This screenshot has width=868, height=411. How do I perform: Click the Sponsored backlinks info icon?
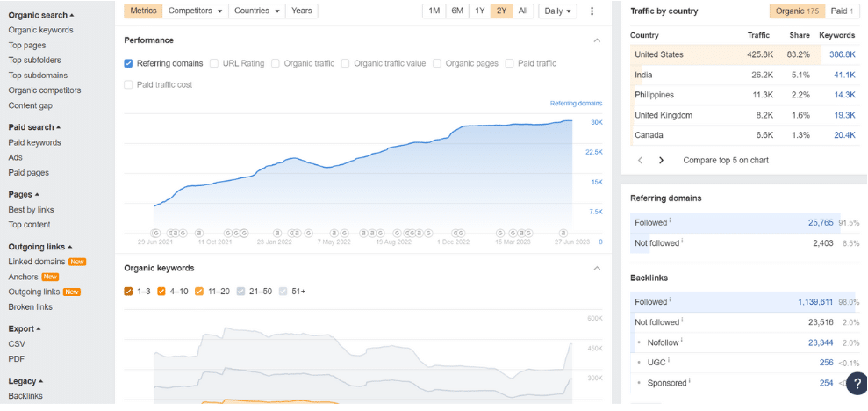(691, 381)
